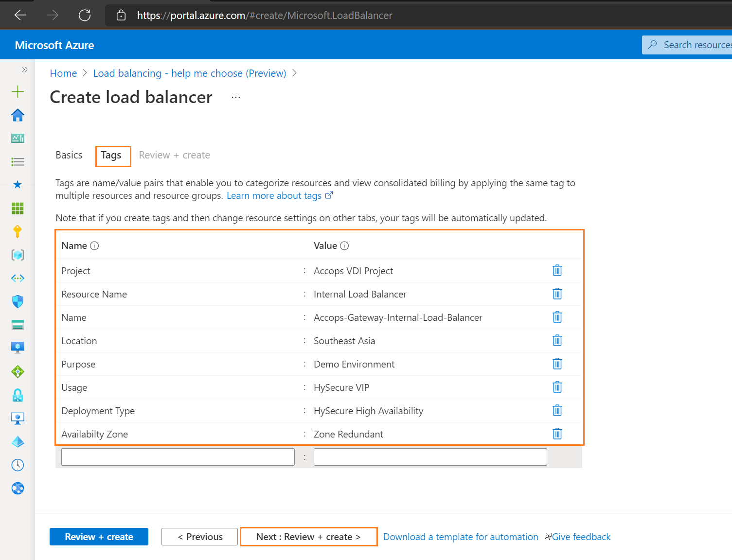
Task: Delete the Deployment Type tag
Action: click(x=557, y=410)
